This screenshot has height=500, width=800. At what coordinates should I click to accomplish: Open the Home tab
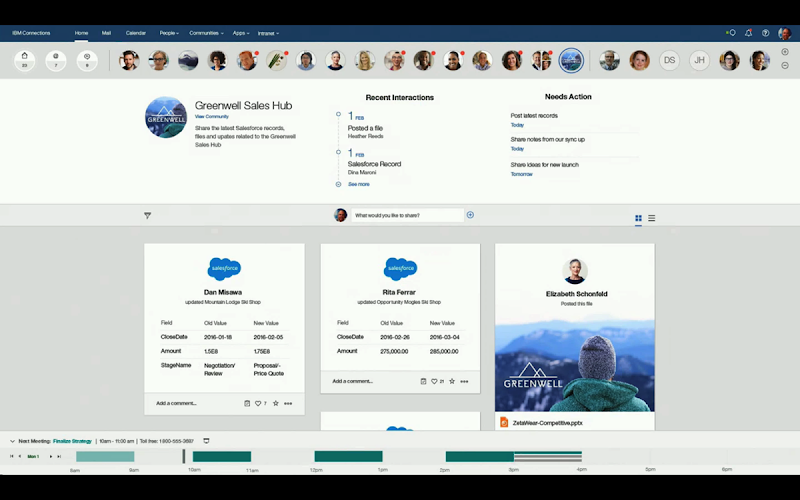(x=81, y=33)
